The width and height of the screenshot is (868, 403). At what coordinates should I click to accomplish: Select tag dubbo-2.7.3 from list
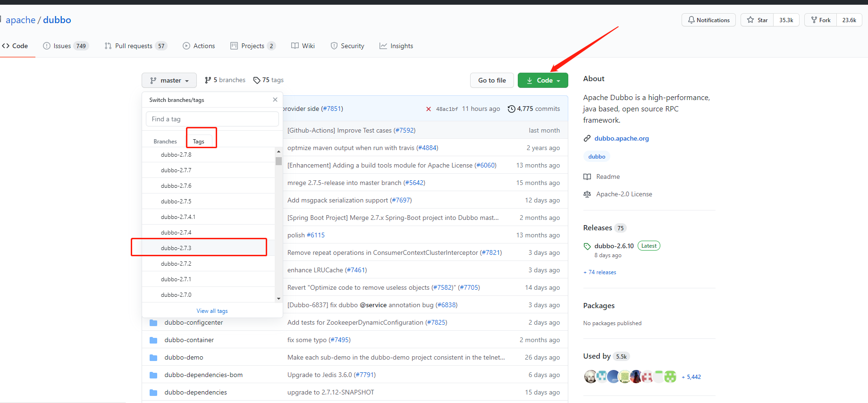[209, 248]
